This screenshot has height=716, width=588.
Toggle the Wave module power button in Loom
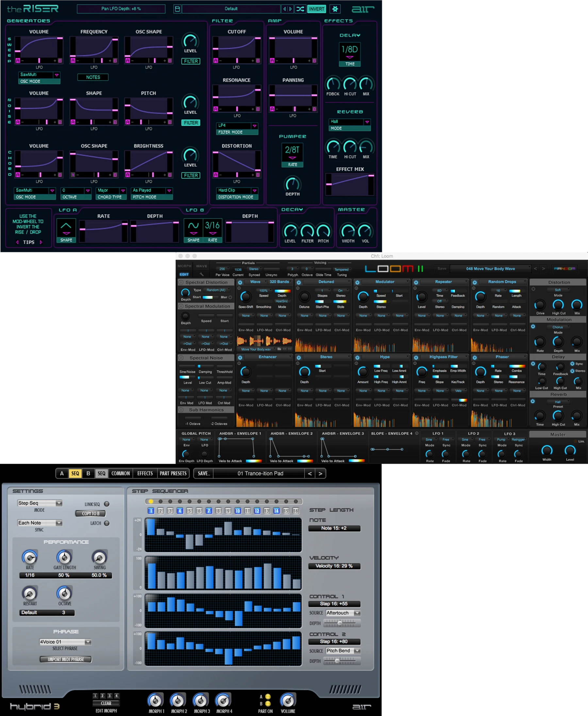coord(240,282)
